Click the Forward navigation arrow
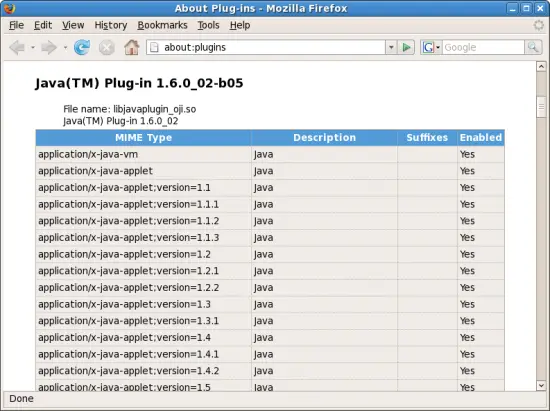The width and height of the screenshot is (550, 411). (x=49, y=47)
